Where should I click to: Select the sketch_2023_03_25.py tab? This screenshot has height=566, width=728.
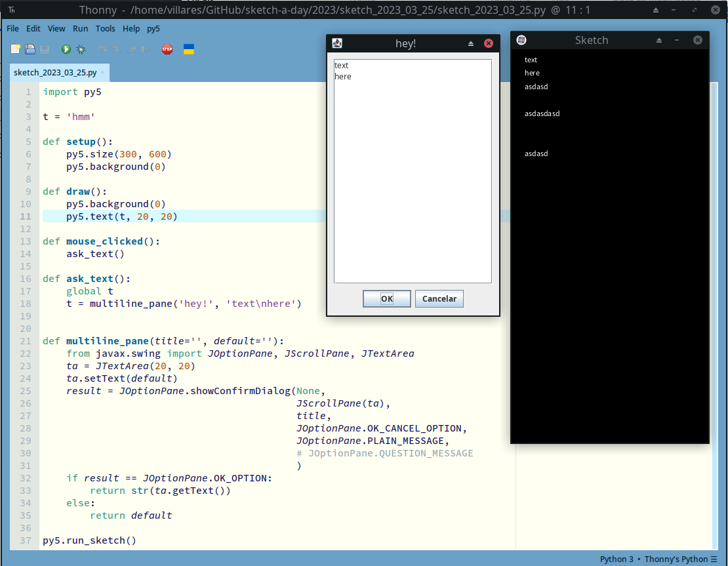(55, 72)
